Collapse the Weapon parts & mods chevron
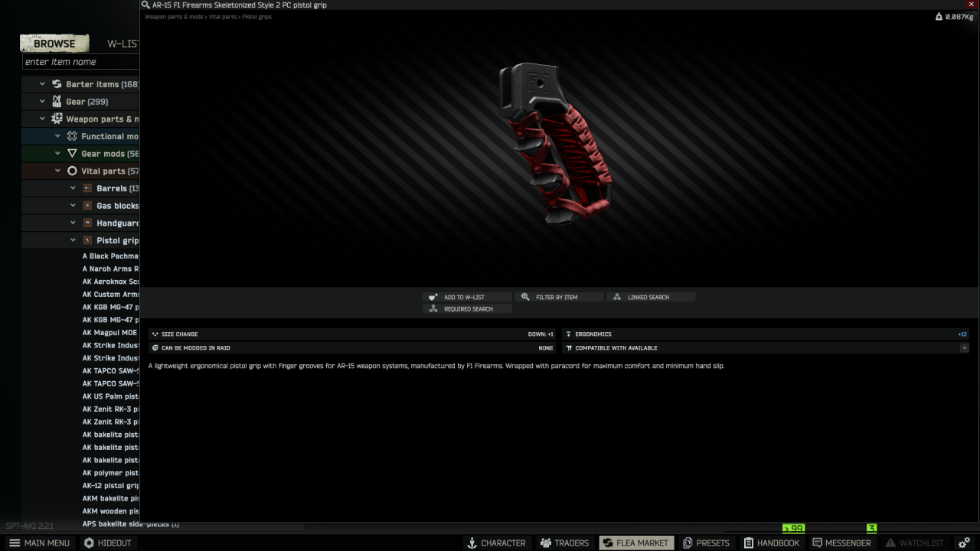Viewport: 980px width, 551px height. [x=42, y=119]
